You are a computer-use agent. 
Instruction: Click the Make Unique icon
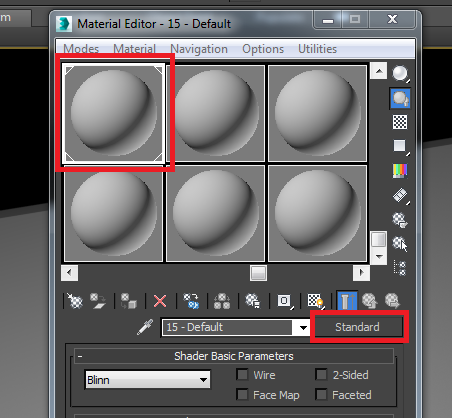coord(222,301)
